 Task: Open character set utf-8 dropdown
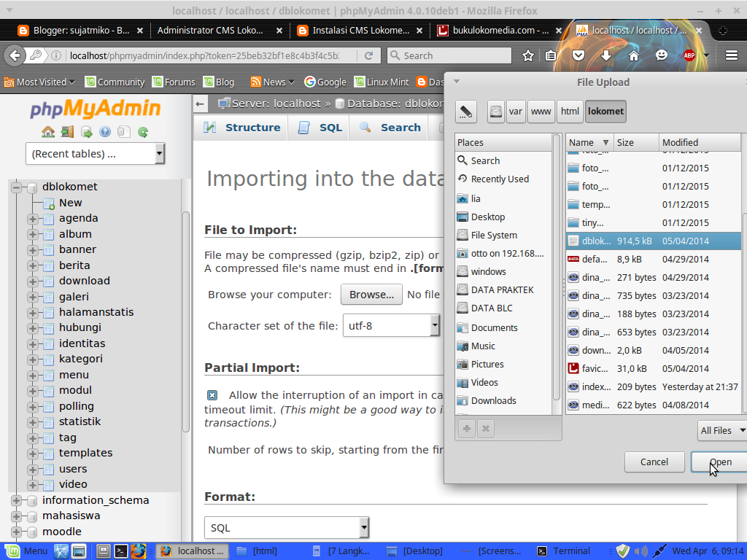[x=391, y=326]
